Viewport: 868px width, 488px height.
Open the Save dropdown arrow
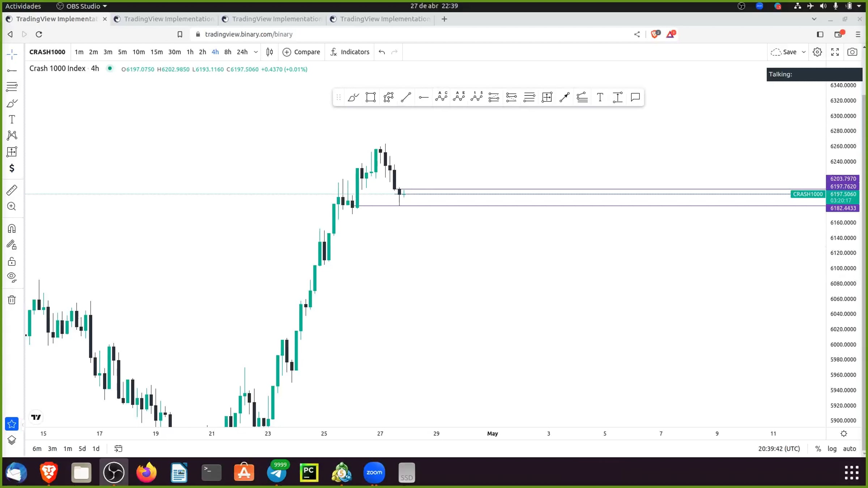coord(804,52)
